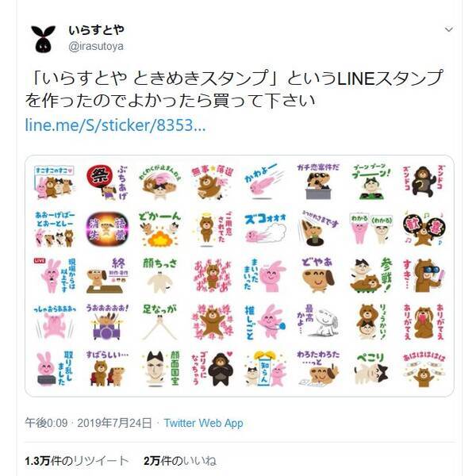Screen dimensions: 476x476
Task: Select the 取り乱しました pink rabbit sticker
Action: coord(55,369)
